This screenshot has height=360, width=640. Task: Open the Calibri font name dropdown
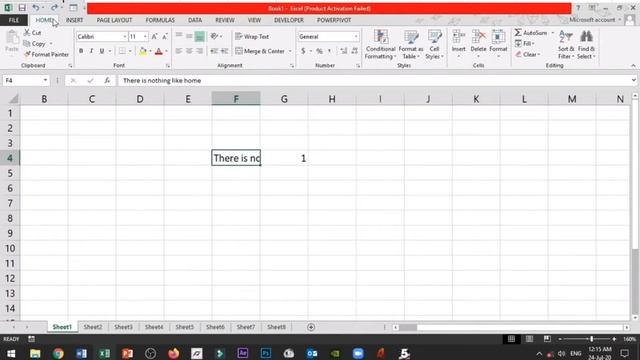pos(124,37)
